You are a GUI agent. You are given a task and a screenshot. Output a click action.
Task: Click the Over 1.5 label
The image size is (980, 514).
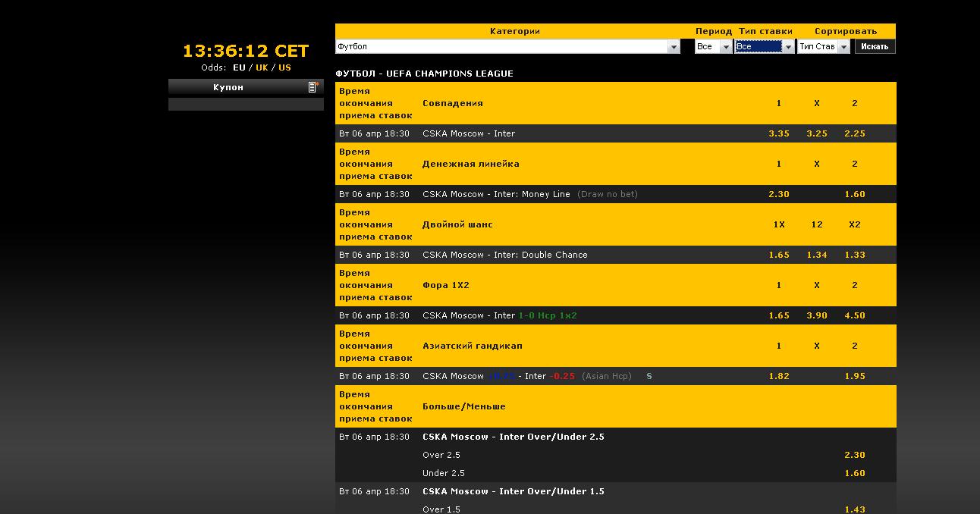[441, 509]
